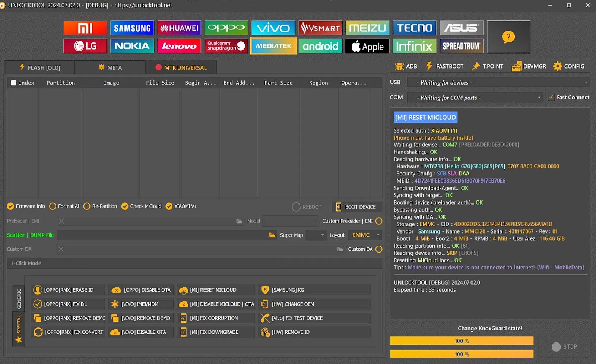This screenshot has width=596, height=364.
Task: Click the REBOOT button
Action: click(307, 207)
